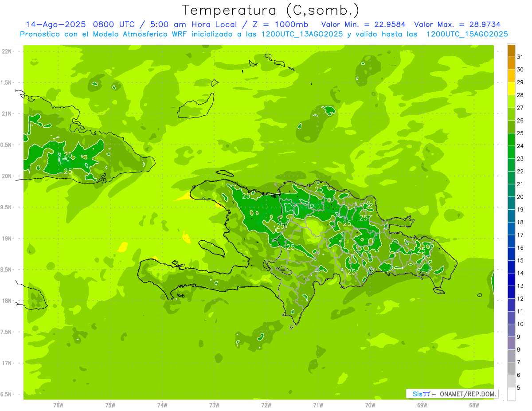Click the colorbar label '23'
Screen dimensions: 532x411
[x=520, y=158]
